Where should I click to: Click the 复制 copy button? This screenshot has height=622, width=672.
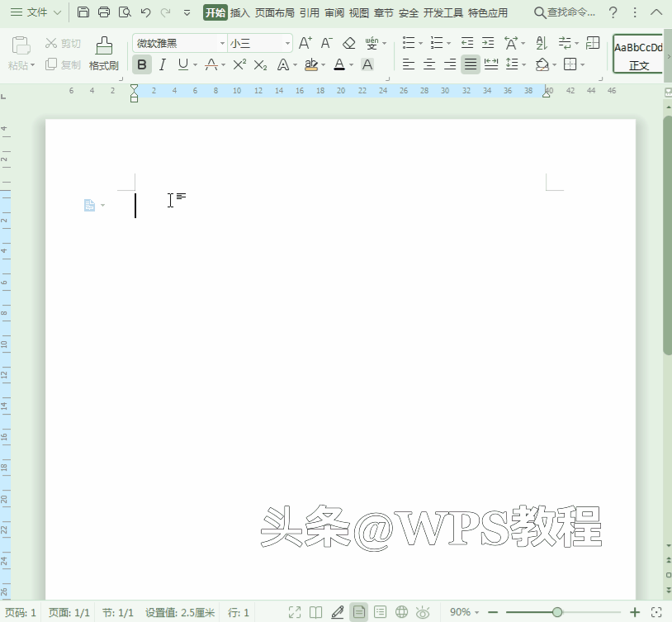[x=63, y=64]
